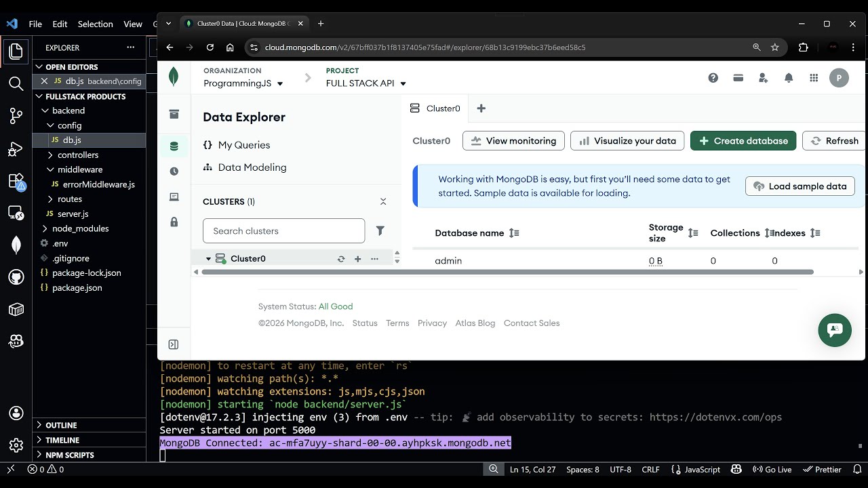Toggle the Atlas side navigation collapse button
The image size is (868, 488).
pos(174,344)
